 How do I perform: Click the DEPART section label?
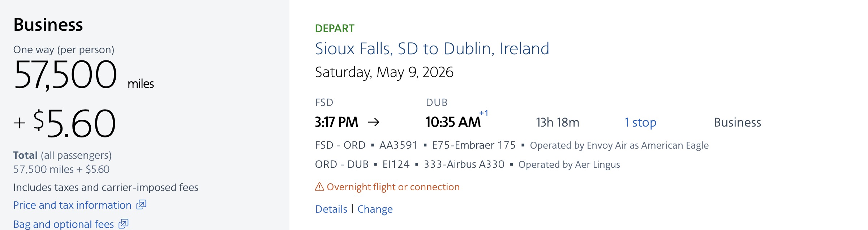coord(334,28)
